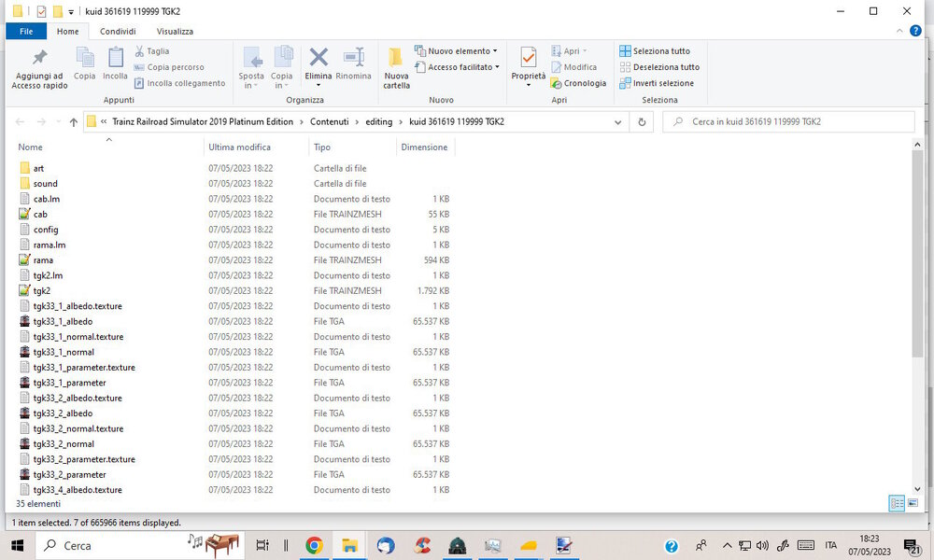Screen dimensions: 934x560
Task: Click the Elimina red X icon
Action: [x=318, y=58]
